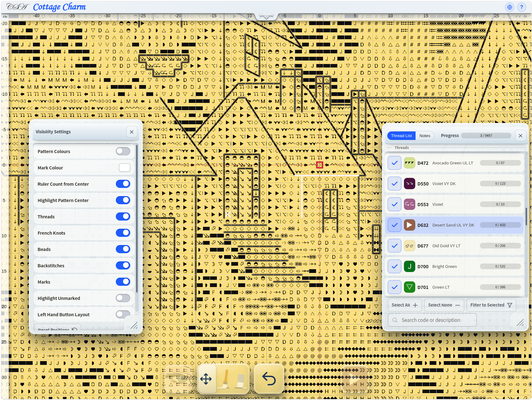Click the D700 Bright Green symbol icon
Image resolution: width=532 pixels, height=400 pixels.
[409, 267]
